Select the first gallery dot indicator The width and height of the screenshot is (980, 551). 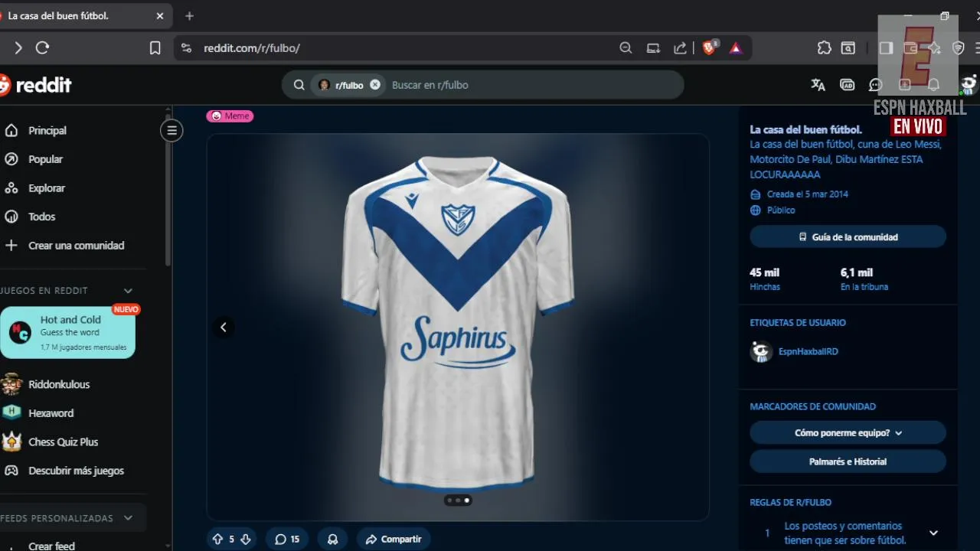tap(449, 500)
